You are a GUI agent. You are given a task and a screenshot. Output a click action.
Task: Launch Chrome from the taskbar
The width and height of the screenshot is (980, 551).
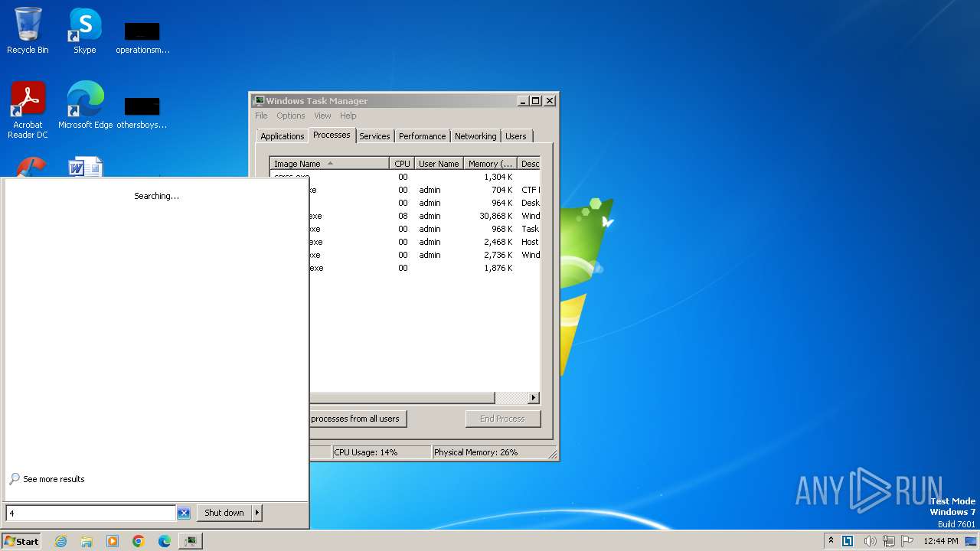click(x=139, y=541)
